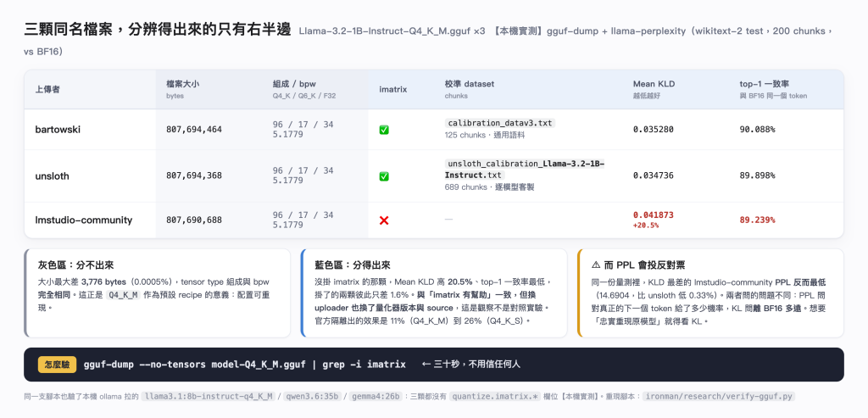Click top-1 value 89.898%
868x418 pixels.
tap(757, 176)
